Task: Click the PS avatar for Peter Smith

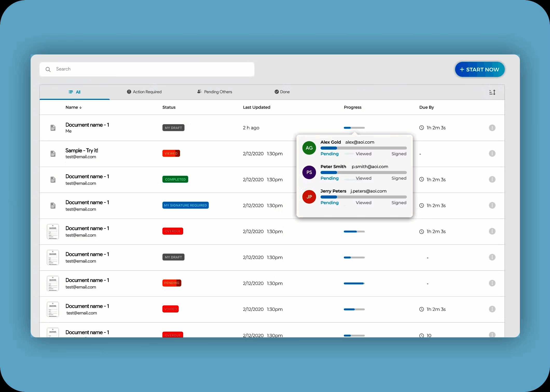Action: point(309,172)
